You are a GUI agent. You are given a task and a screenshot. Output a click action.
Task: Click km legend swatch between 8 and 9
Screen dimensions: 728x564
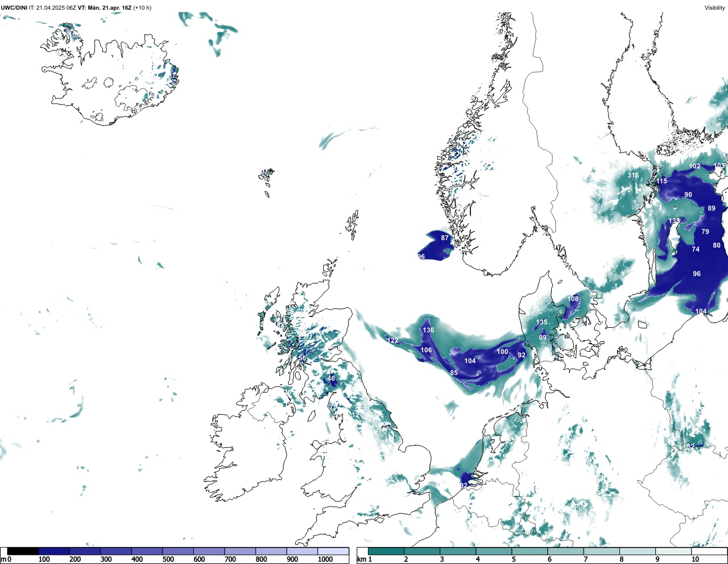click(x=637, y=551)
